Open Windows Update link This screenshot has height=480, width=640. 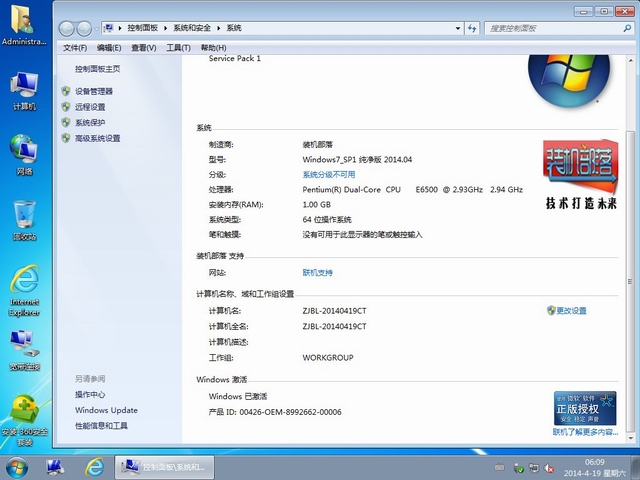pyautogui.click(x=106, y=410)
